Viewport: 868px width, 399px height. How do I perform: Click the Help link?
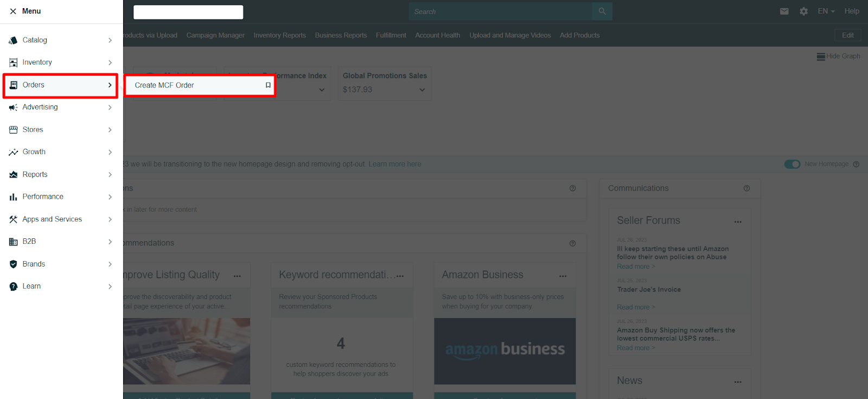pos(852,11)
